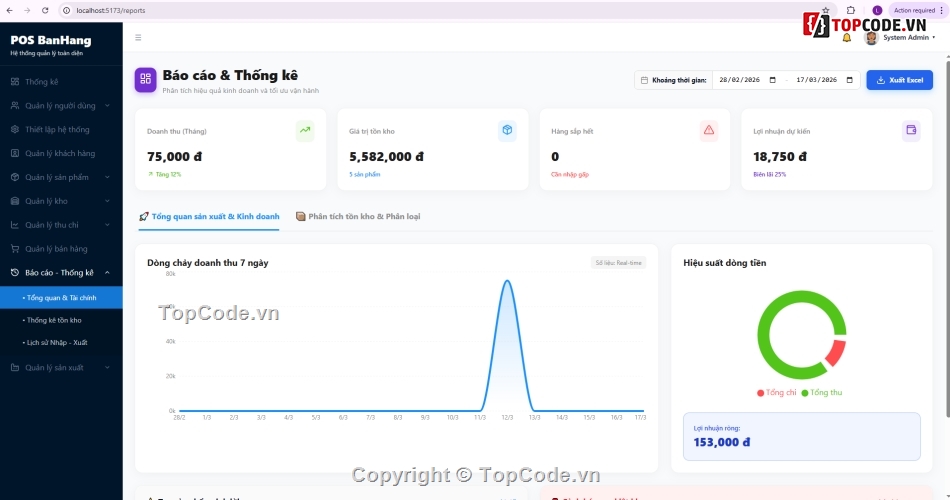Click the purple report header icon

click(145, 79)
